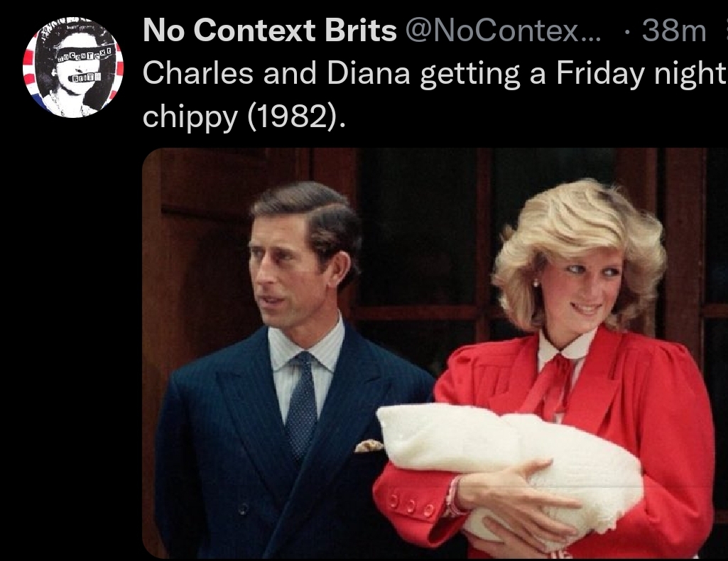This screenshot has height=561, width=728.
Task: Open the attached tweet photo
Action: pos(435,353)
